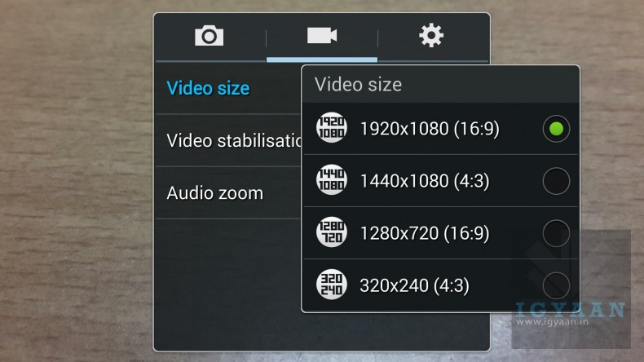The width and height of the screenshot is (644, 362).
Task: Click the 1440x1080 resolution icon
Action: pyautogui.click(x=332, y=179)
